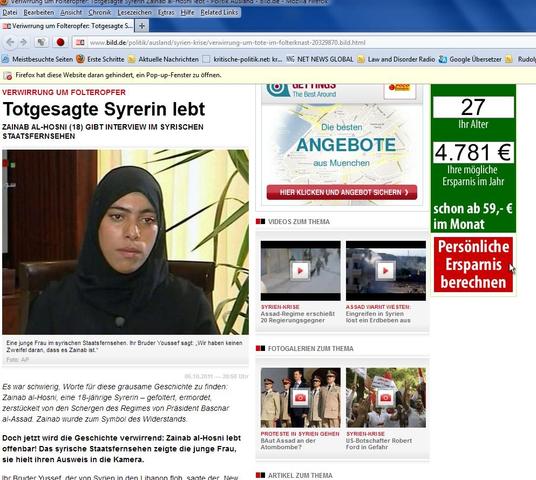Click the Fotogalerien zum Thema heading
The height and width of the screenshot is (480, 536).
point(311,349)
